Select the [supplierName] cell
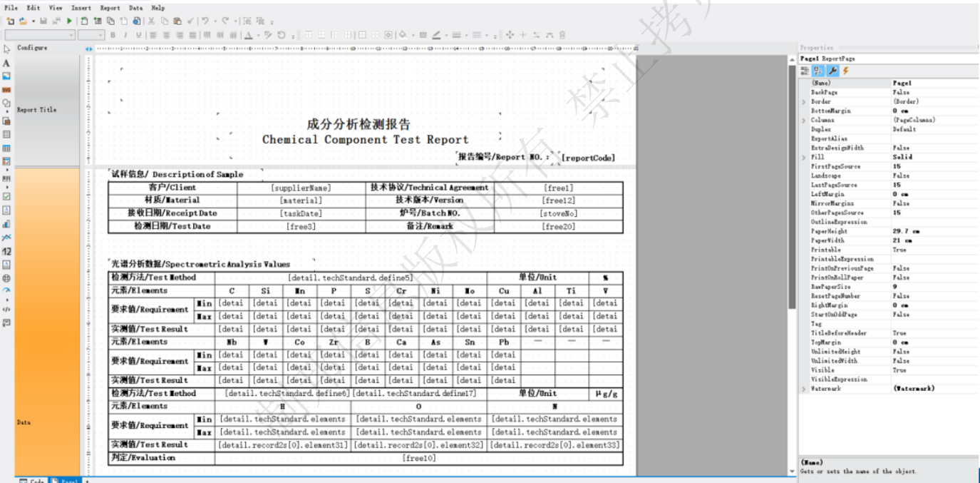 pyautogui.click(x=301, y=188)
